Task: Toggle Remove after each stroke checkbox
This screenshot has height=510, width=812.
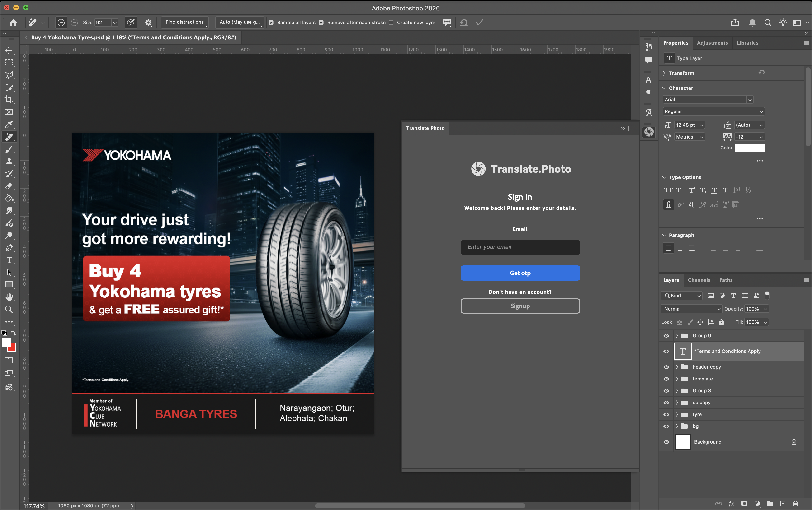Action: pyautogui.click(x=321, y=23)
